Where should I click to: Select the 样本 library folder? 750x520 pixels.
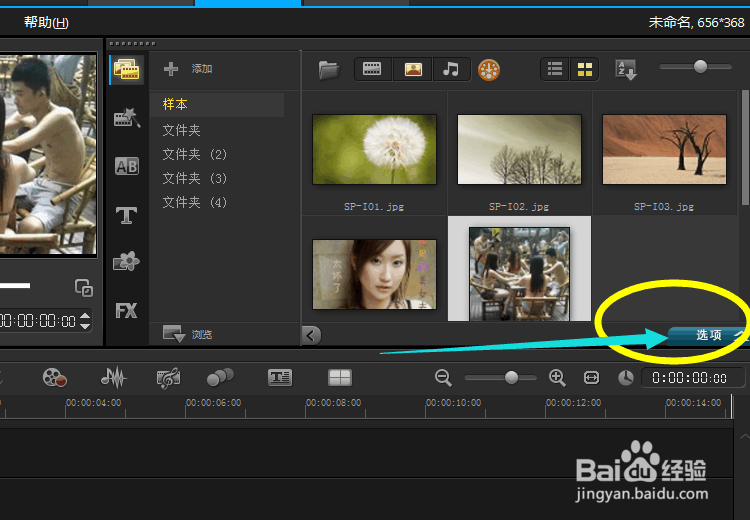(x=217, y=104)
